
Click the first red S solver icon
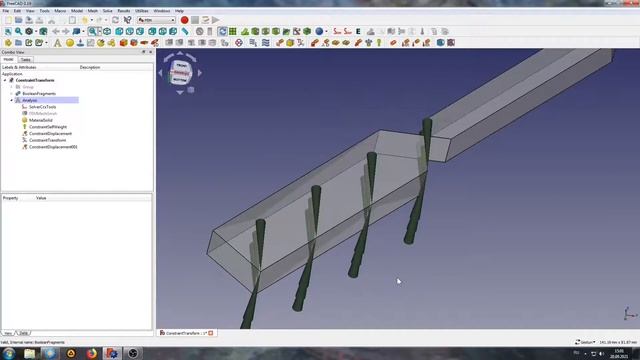(337, 31)
